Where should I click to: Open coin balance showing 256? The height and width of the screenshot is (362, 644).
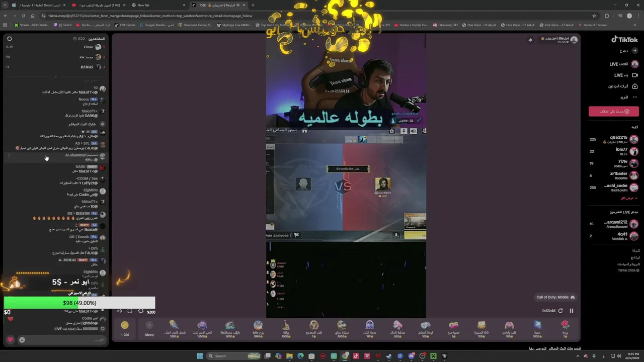coord(125,328)
